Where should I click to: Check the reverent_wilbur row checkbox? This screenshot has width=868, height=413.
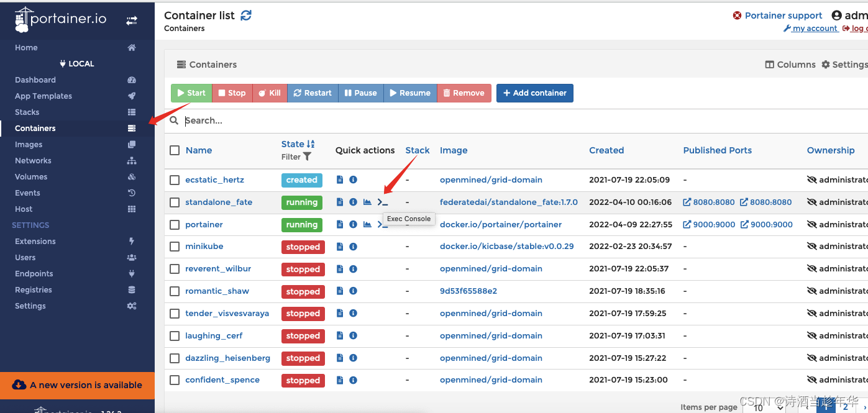click(x=175, y=269)
